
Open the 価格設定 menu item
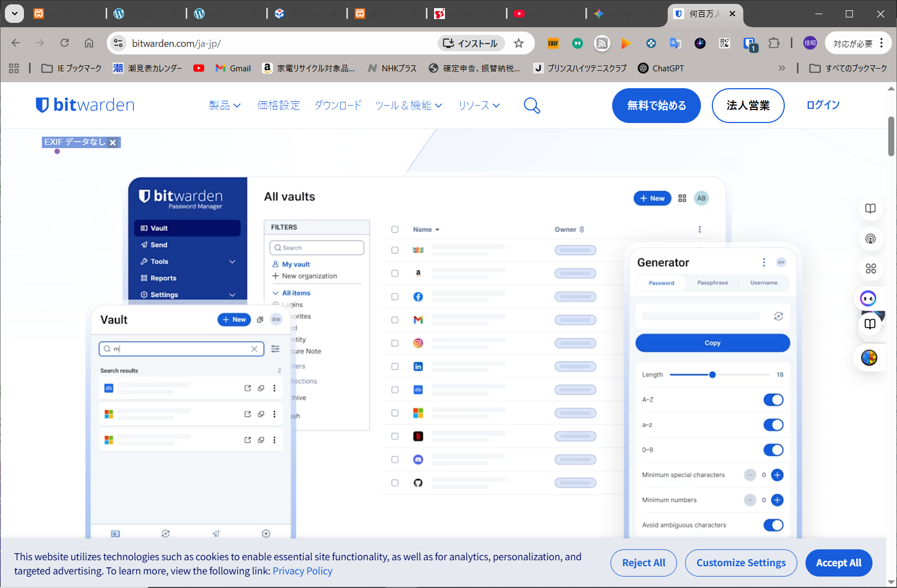[278, 106]
